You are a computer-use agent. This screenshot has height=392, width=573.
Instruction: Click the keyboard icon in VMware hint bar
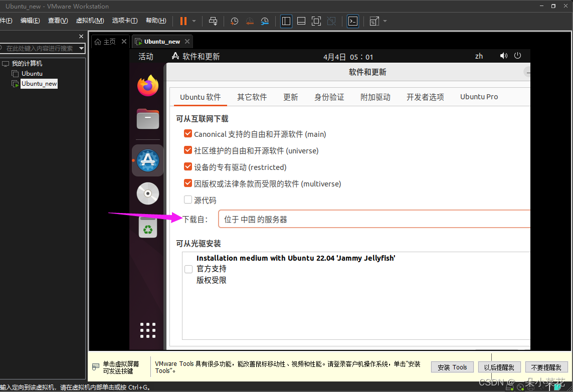pyautogui.click(x=96, y=367)
